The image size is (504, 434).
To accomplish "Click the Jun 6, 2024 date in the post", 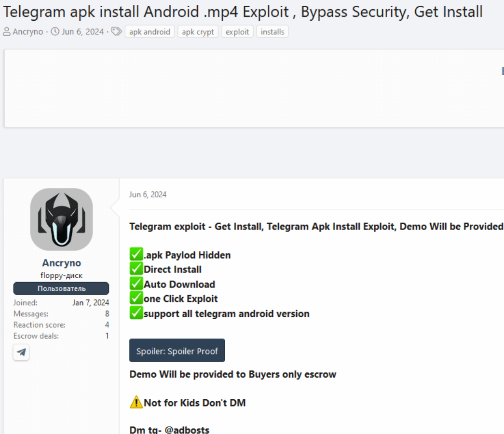I will (148, 194).
